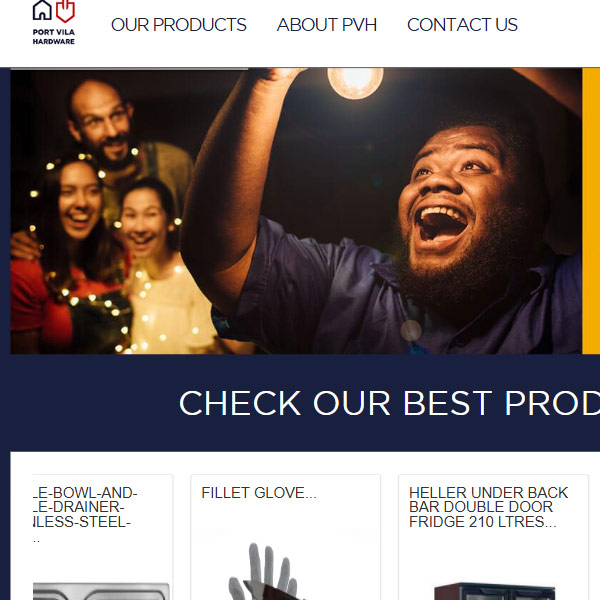Click the Port Vila Hardware logo
The height and width of the screenshot is (600, 600).
click(54, 23)
